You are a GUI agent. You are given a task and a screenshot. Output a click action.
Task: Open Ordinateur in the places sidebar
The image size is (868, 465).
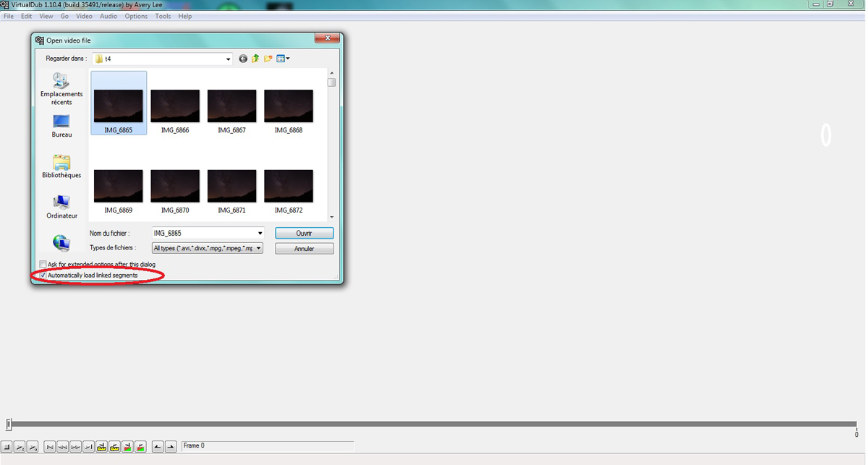(x=61, y=207)
